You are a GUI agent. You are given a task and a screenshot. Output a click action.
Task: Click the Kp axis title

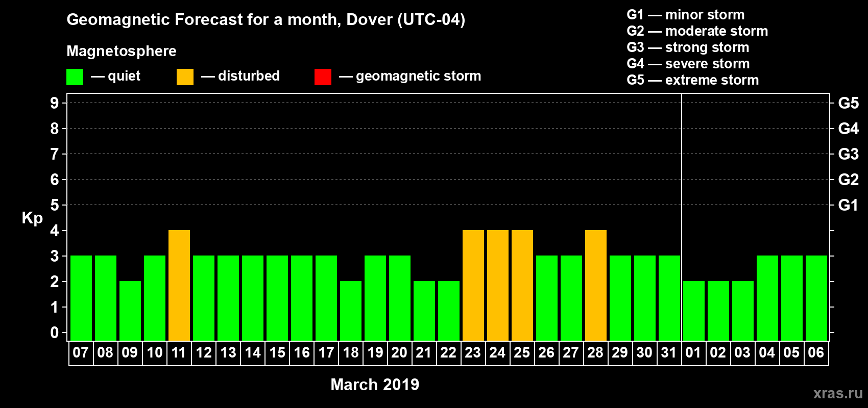coord(32,219)
